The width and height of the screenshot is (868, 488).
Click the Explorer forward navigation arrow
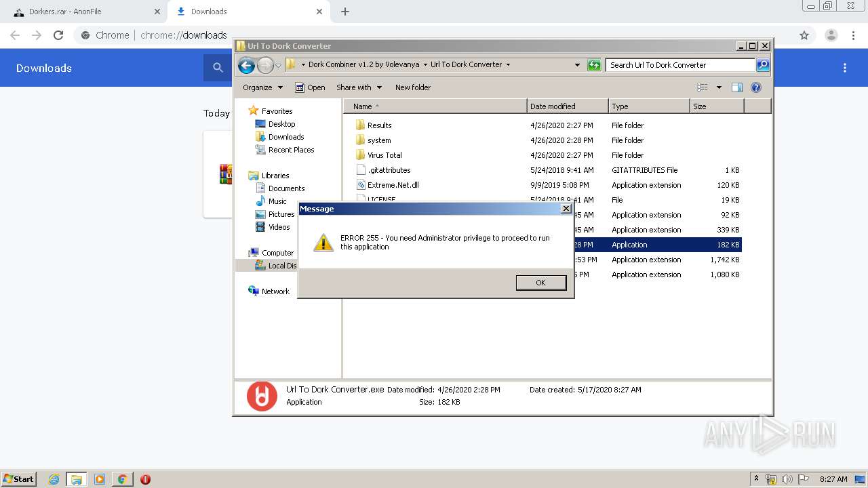pos(265,65)
